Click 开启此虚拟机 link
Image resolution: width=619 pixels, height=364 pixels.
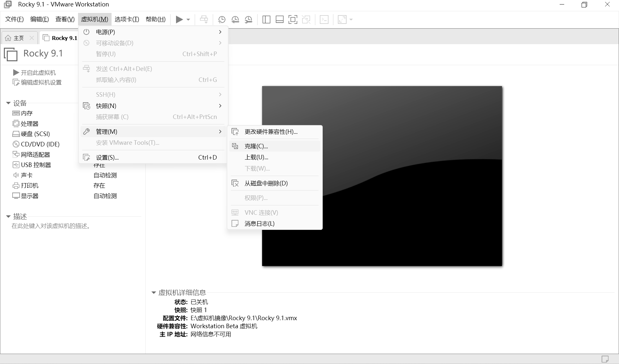point(38,73)
